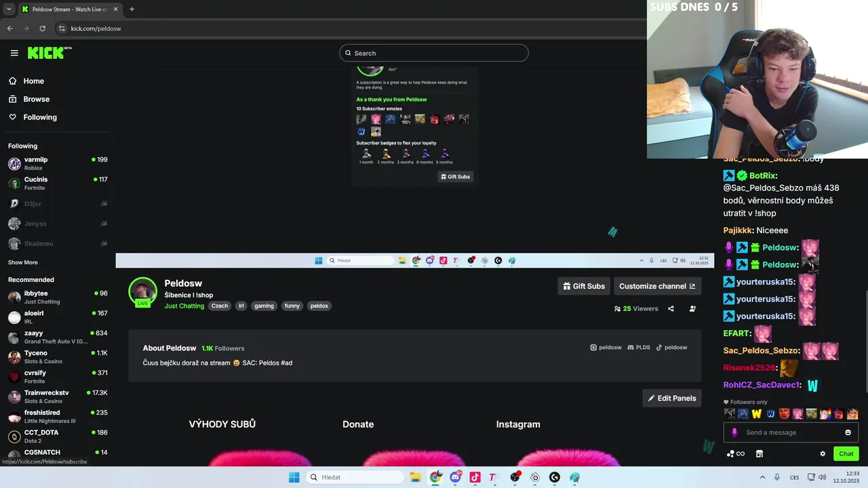Open OBS Studio from taskbar

(515, 477)
